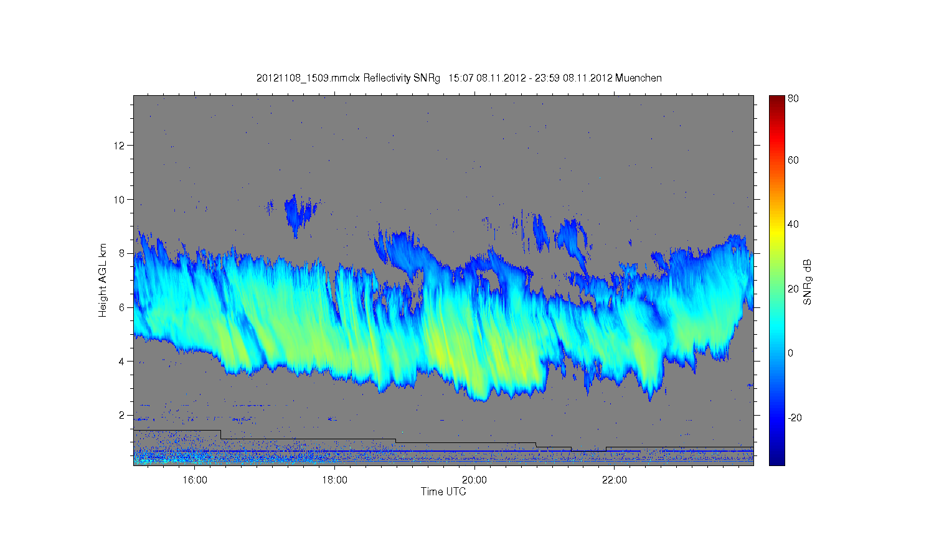Click the colorbar value 40
Viewport: 934px width, 560px height.
[x=793, y=225]
